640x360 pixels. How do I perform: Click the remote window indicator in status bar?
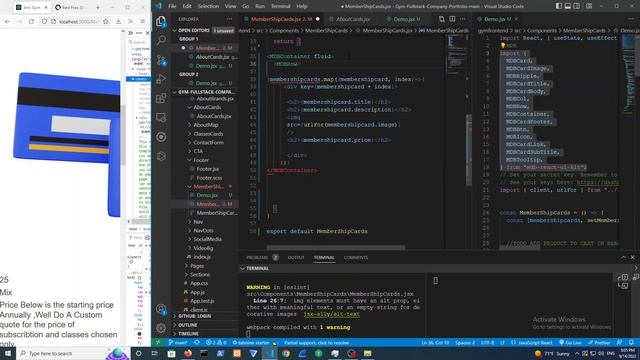pyautogui.click(x=158, y=342)
